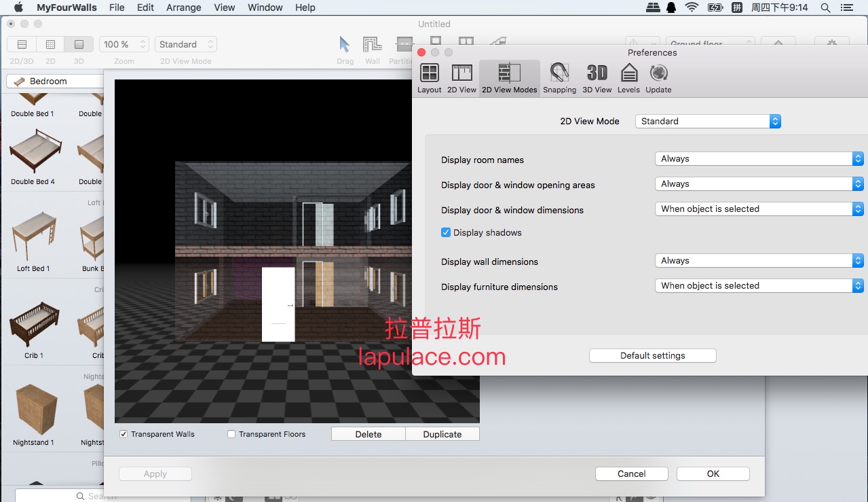The width and height of the screenshot is (868, 502).
Task: Open Spotlight search in menu bar
Action: click(825, 7)
